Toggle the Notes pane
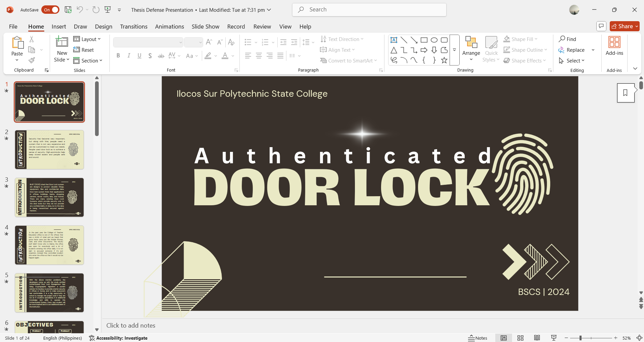 [x=478, y=338]
